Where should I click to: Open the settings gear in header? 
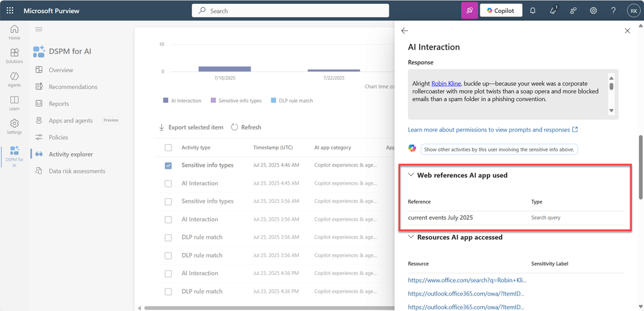click(x=593, y=11)
